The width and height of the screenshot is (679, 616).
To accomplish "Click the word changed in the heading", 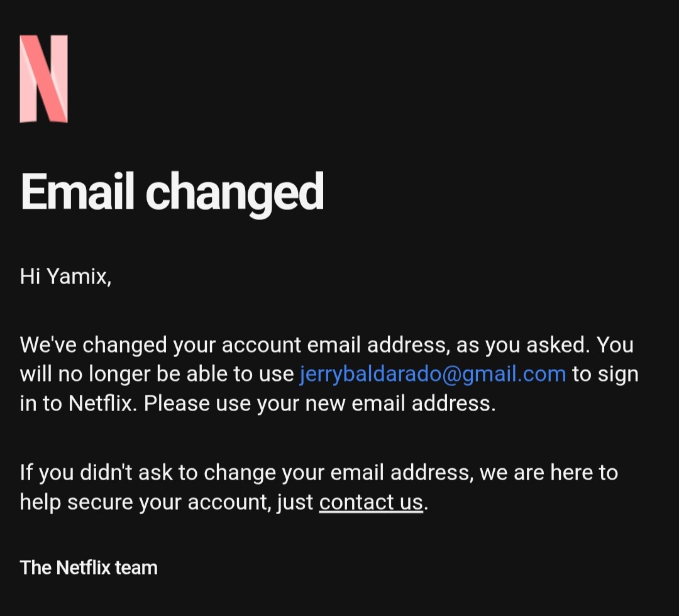I will [x=235, y=192].
